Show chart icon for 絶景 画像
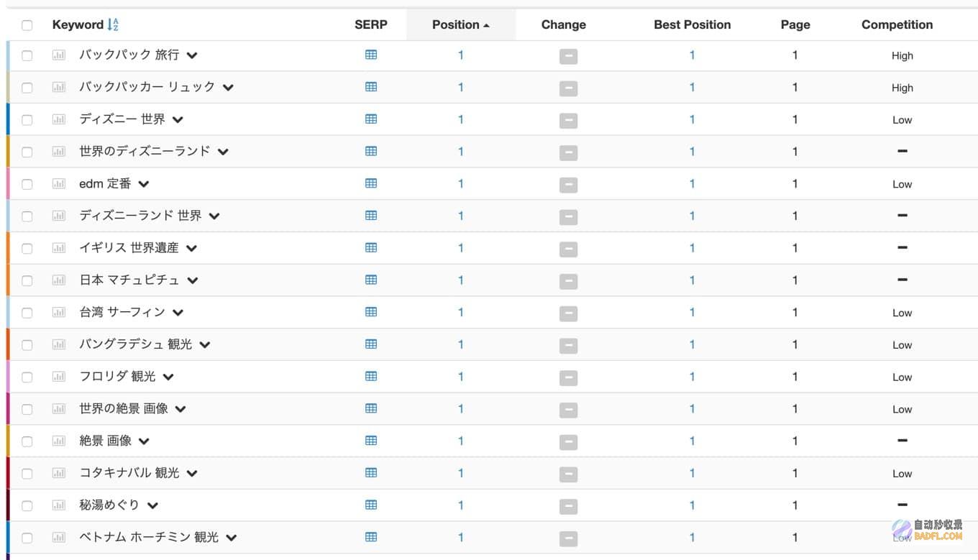Screen dimensions: 978x560 click(x=59, y=441)
